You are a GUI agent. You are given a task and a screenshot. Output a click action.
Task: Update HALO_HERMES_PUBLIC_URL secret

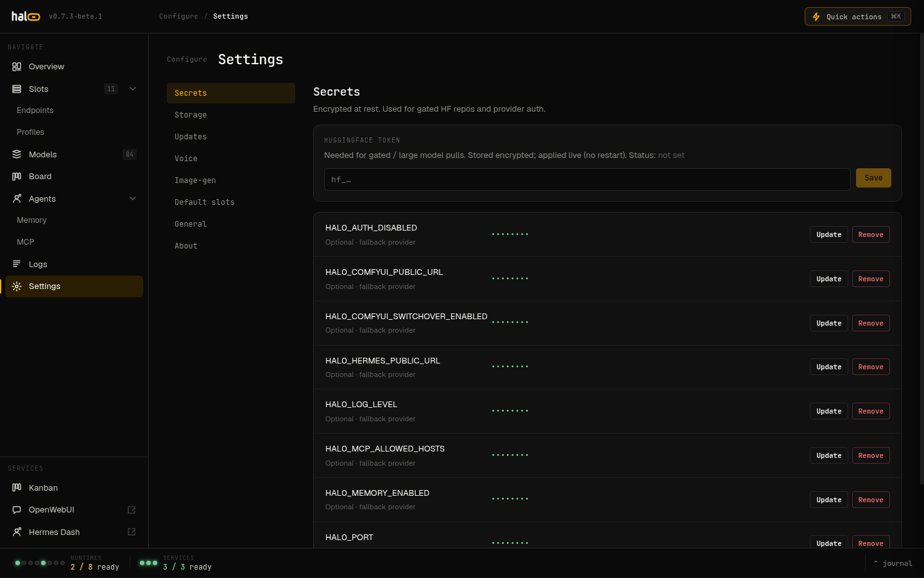pos(829,367)
